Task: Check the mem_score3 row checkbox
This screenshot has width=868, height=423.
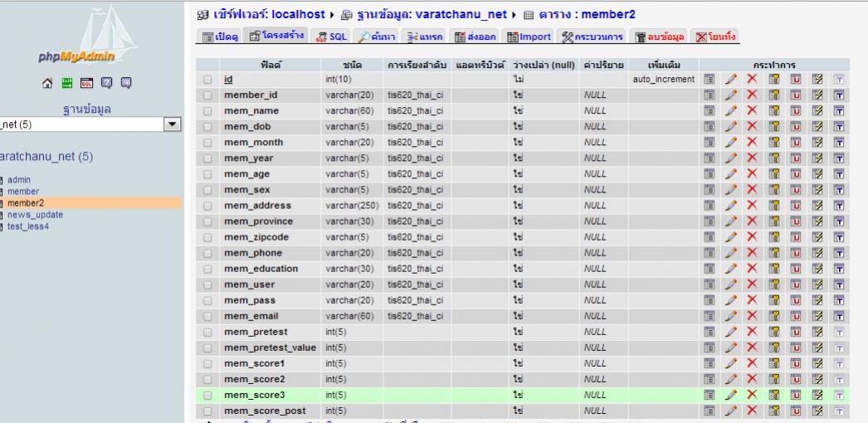Action: (207, 396)
